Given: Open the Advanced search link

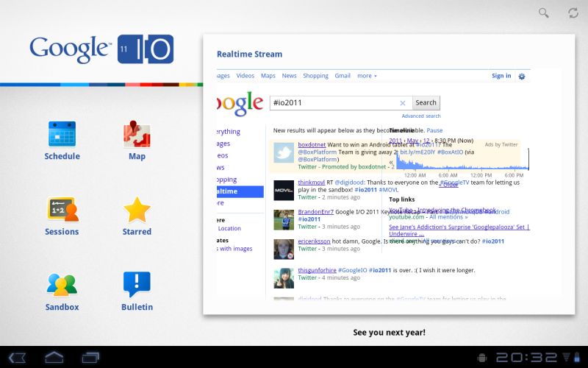Looking at the screenshot, I should point(421,116).
